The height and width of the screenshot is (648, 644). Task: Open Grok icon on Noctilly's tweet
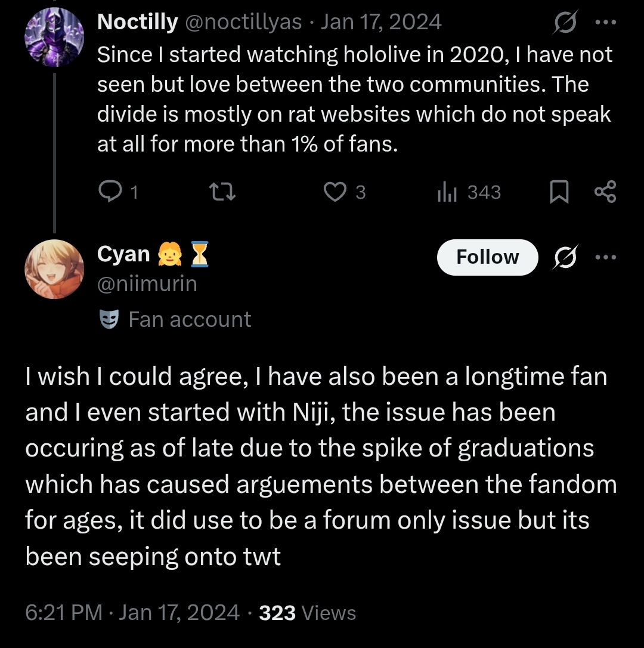(x=563, y=23)
